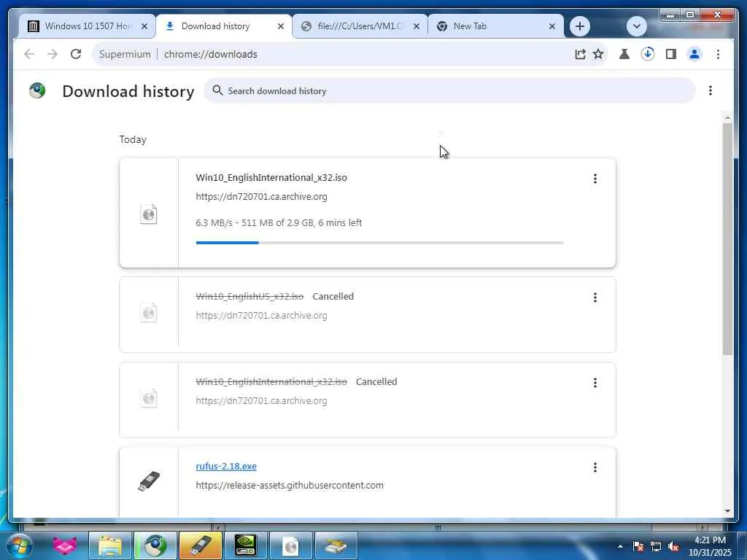Screen dimensions: 747x560
Task: Click the Supermium site chip in address bar
Action: pos(125,54)
